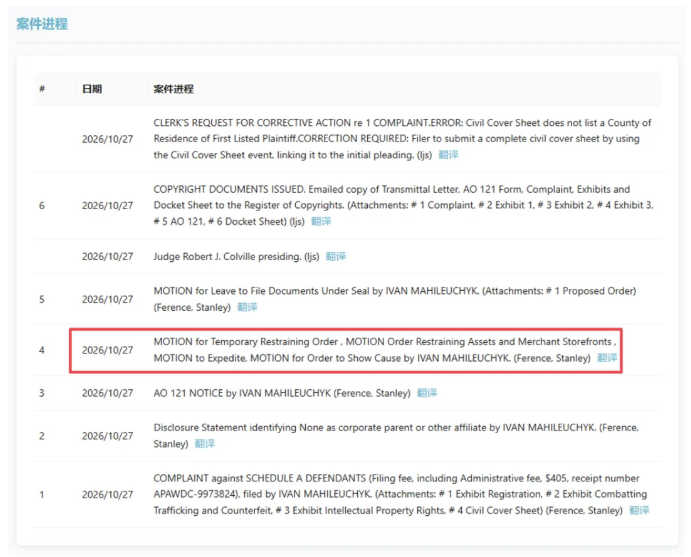
Task: Click 翻译 link for Copyright Documents Issued entry
Action: [x=321, y=221]
